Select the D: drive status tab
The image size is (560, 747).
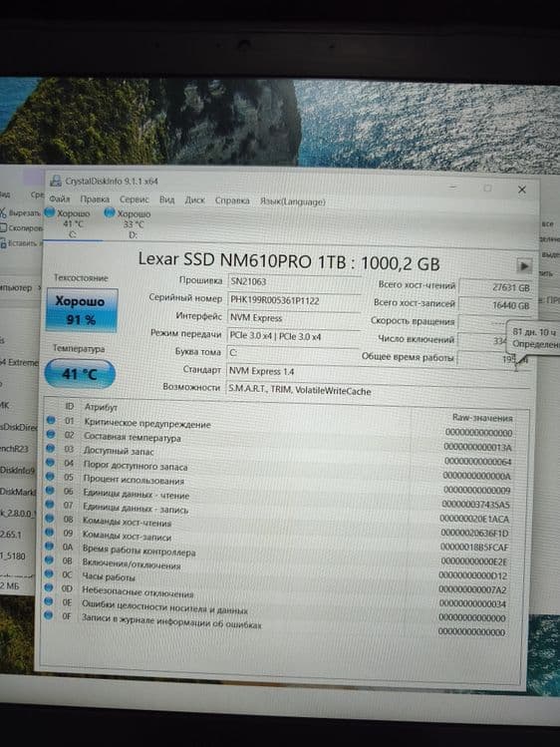pos(133,224)
